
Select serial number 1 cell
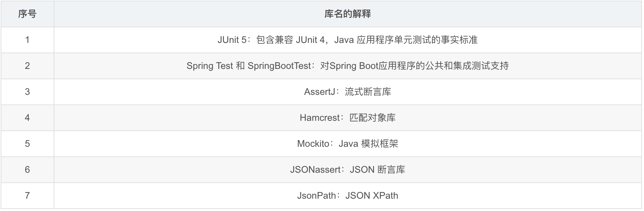click(x=27, y=40)
